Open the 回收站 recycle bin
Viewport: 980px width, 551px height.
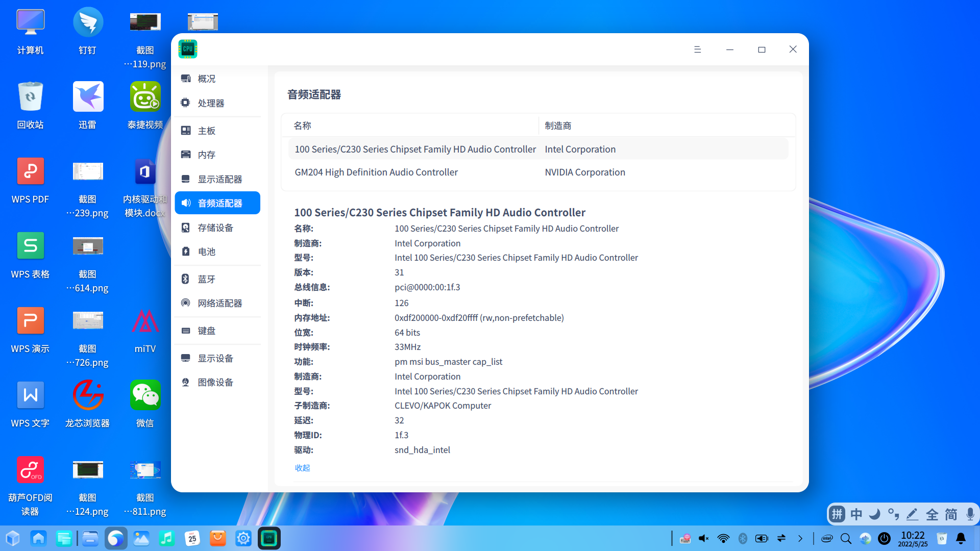pyautogui.click(x=30, y=106)
